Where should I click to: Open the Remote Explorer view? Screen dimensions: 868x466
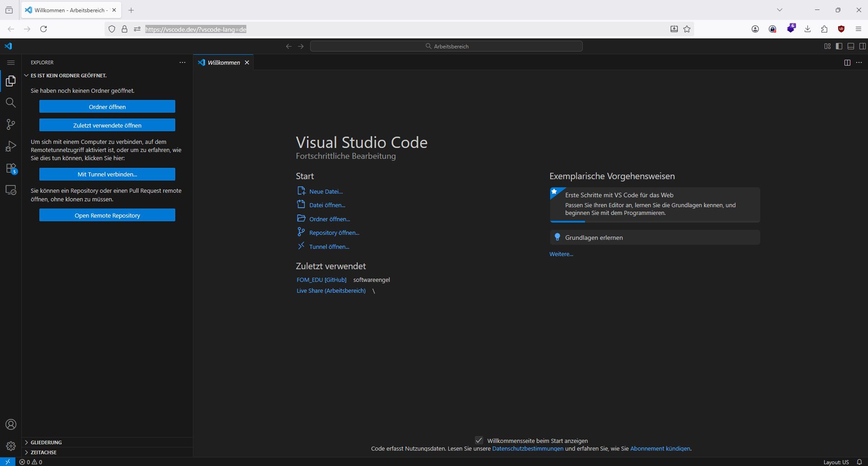coord(10,190)
